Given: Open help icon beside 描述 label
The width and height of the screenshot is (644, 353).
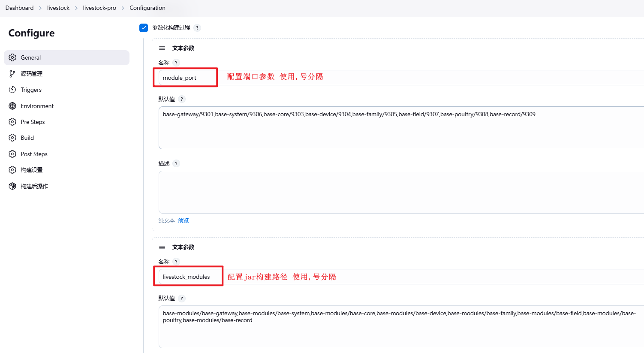Looking at the screenshot, I should point(176,163).
